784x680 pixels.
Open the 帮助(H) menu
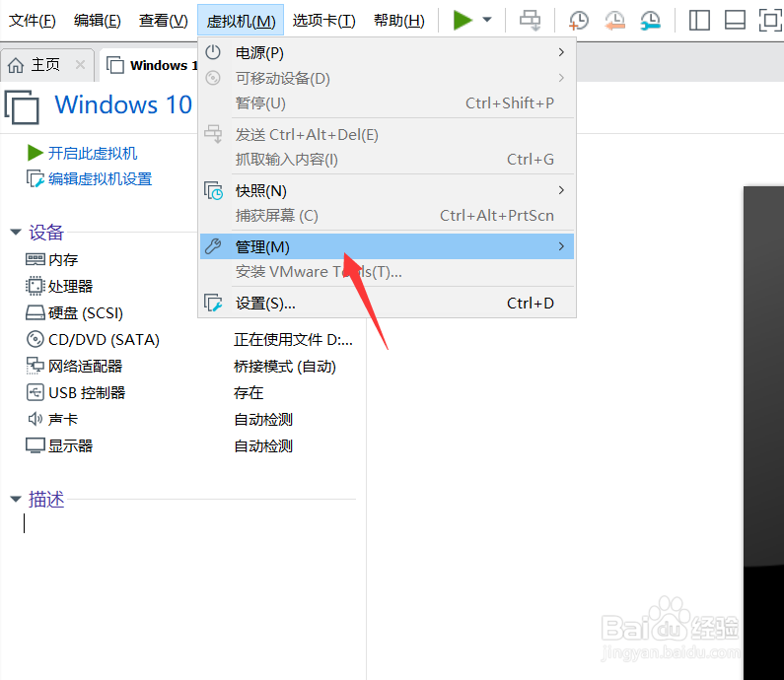click(399, 21)
